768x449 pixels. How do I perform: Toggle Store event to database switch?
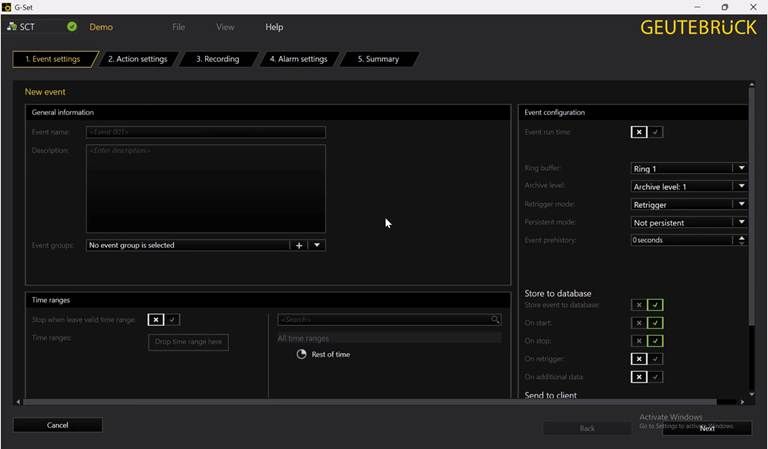[x=647, y=305]
